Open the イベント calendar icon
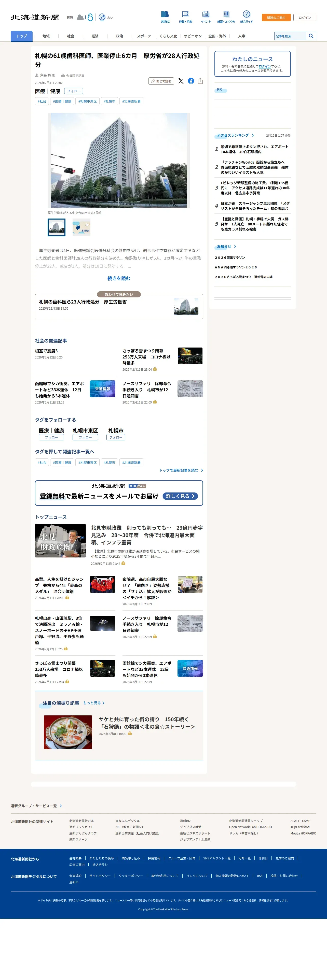The width and height of the screenshot is (327, 980). (206, 15)
